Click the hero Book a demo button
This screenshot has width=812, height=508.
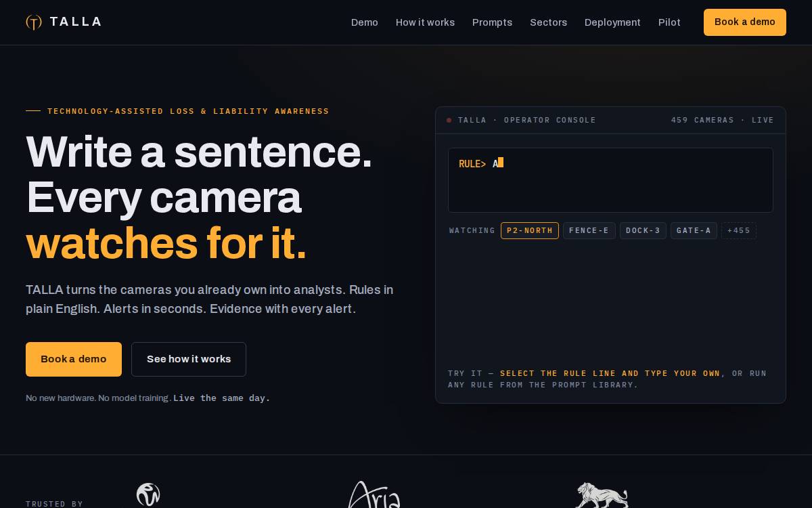[x=74, y=359]
